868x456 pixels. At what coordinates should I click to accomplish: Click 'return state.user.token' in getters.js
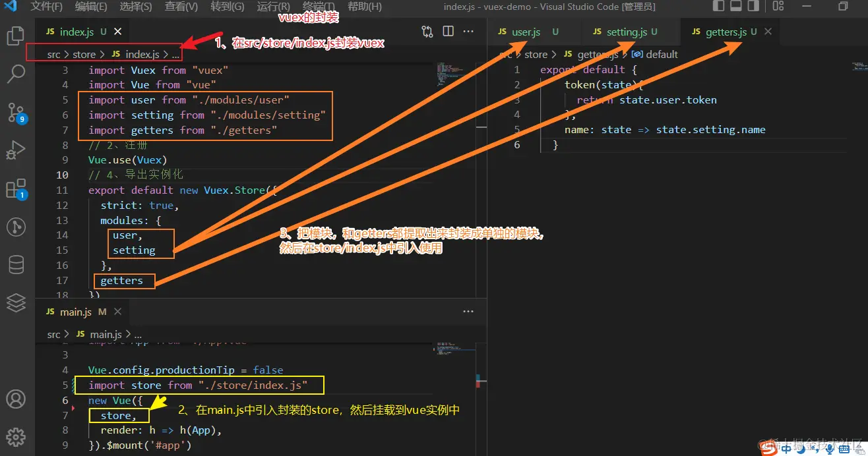(x=646, y=100)
